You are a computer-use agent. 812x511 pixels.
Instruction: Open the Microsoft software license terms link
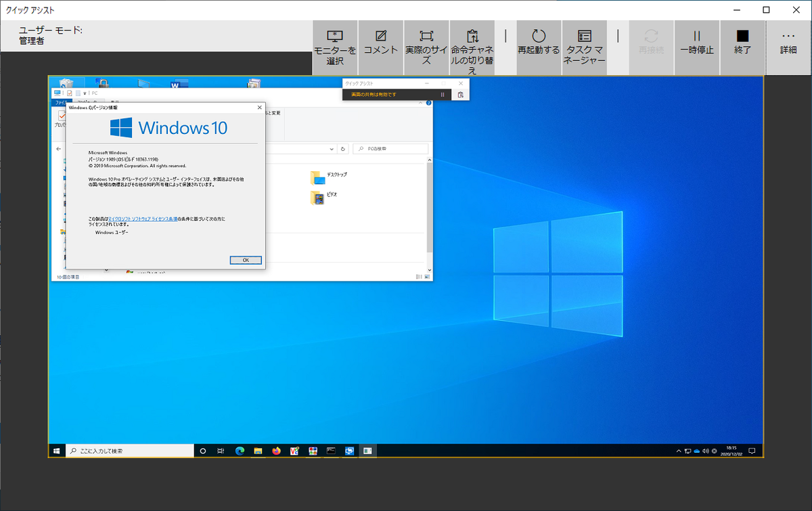[143, 219]
